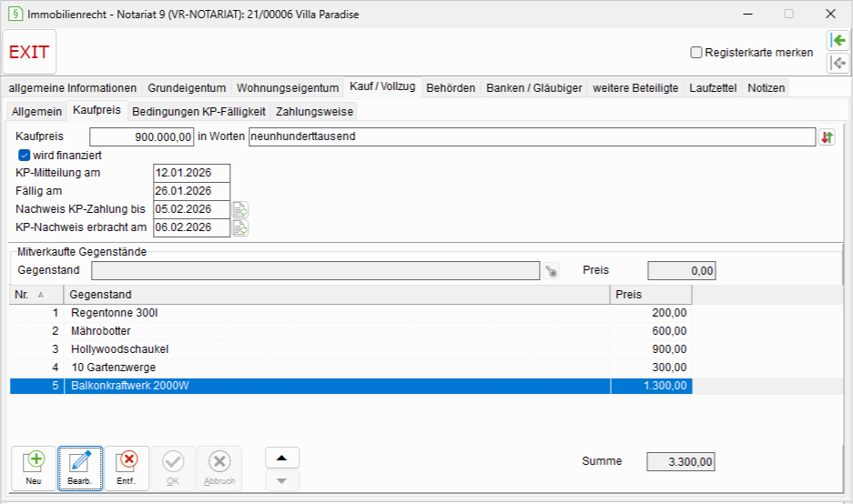Switch to the Wohnungseigentum tab
853x504 pixels.
pos(288,88)
